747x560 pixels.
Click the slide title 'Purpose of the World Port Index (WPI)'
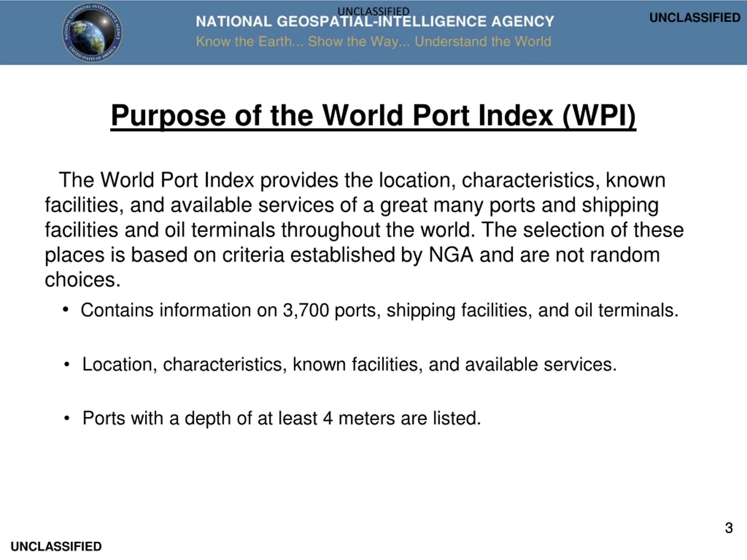coord(373,116)
